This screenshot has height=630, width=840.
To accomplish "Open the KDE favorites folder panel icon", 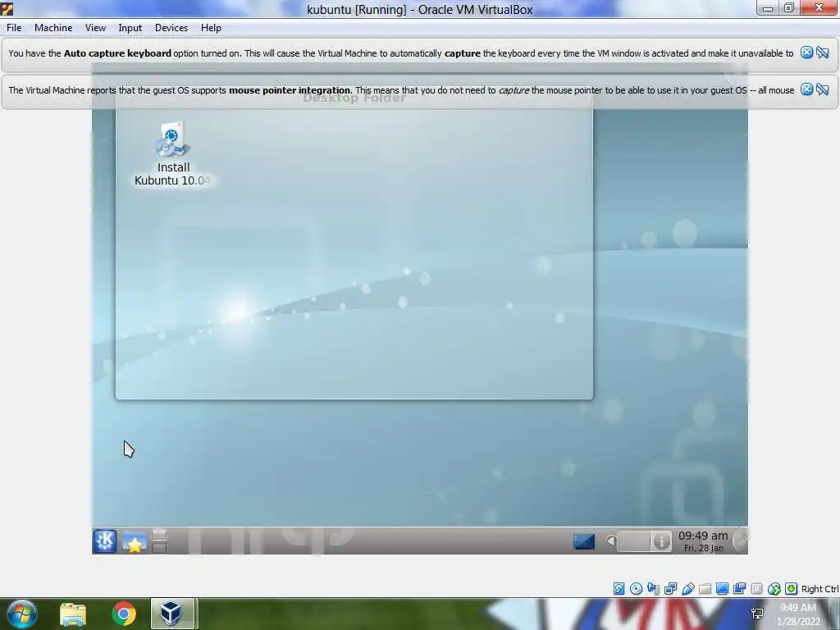I will [134, 541].
